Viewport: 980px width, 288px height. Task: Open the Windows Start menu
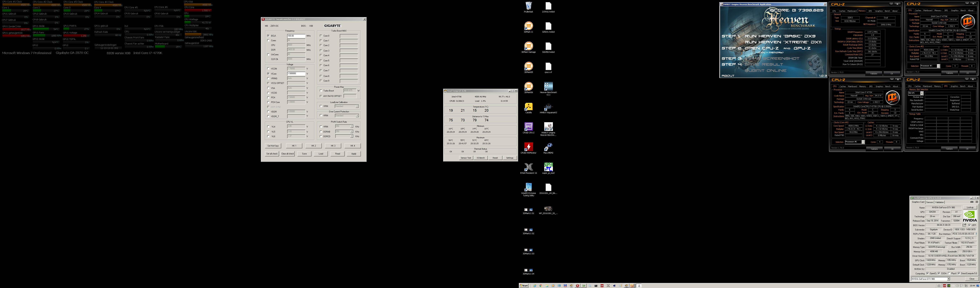point(524,285)
